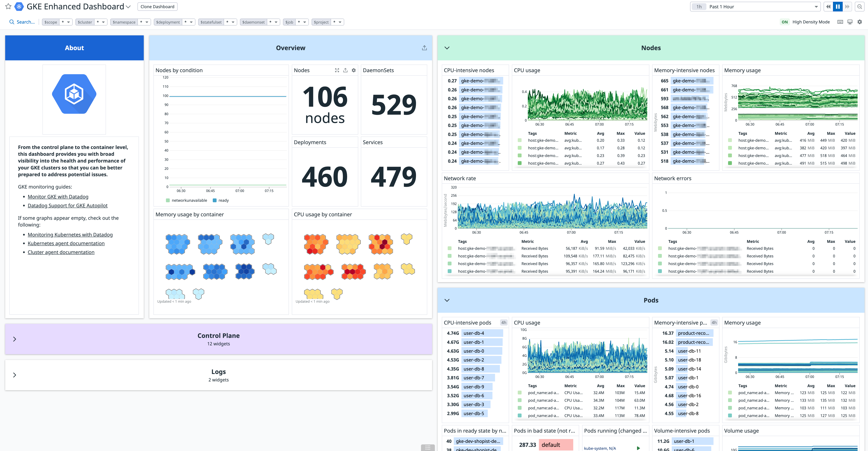The height and width of the screenshot is (451, 868).
Task: Click the Clone Dashboard button
Action: point(157,6)
